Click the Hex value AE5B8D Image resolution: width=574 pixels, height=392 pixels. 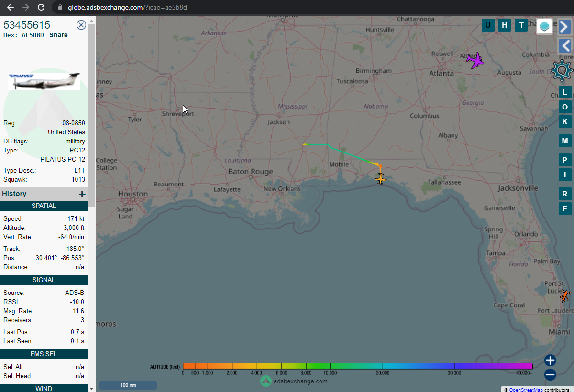tap(33, 35)
